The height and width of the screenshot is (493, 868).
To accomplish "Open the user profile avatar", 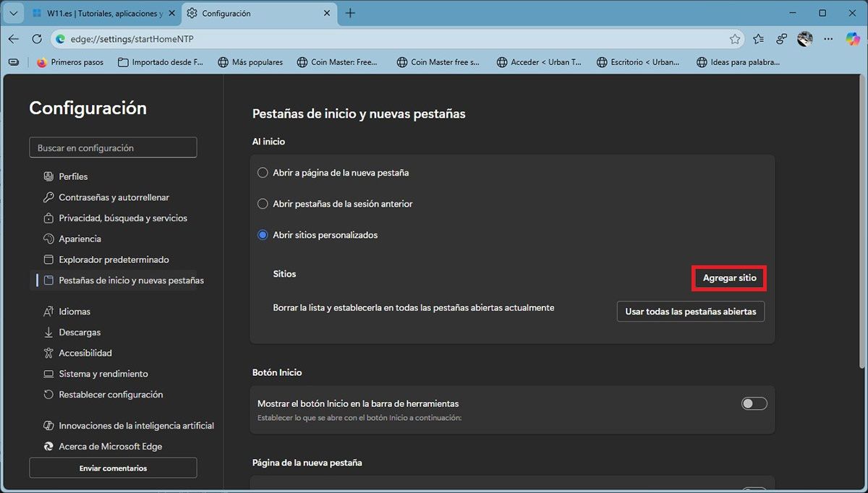I will [x=805, y=39].
